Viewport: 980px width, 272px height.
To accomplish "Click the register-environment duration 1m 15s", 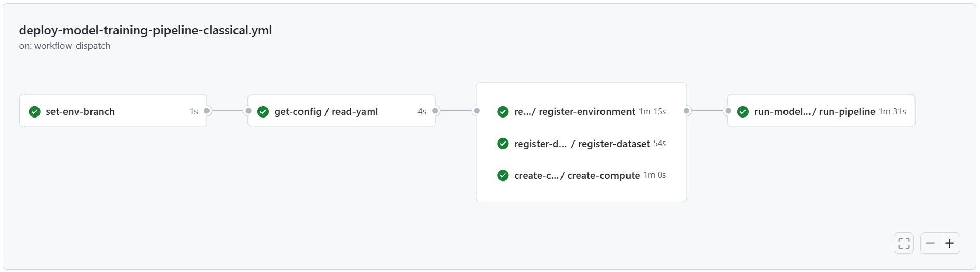I will tap(652, 111).
